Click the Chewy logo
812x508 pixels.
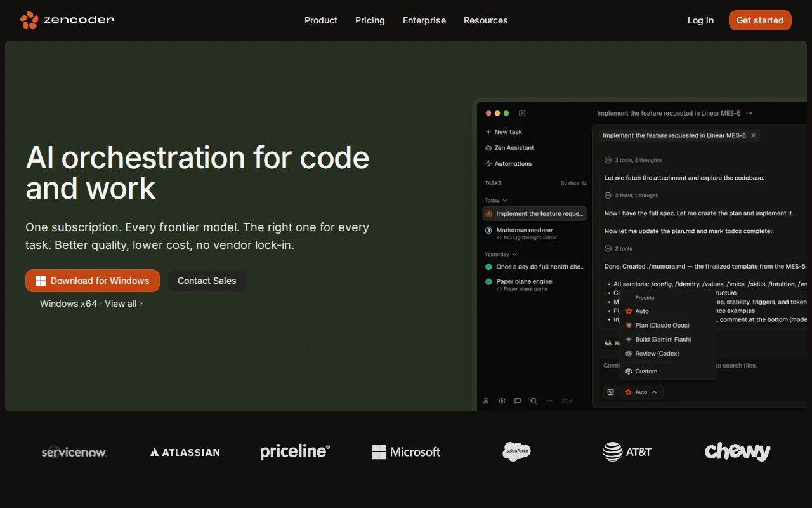[737, 451]
